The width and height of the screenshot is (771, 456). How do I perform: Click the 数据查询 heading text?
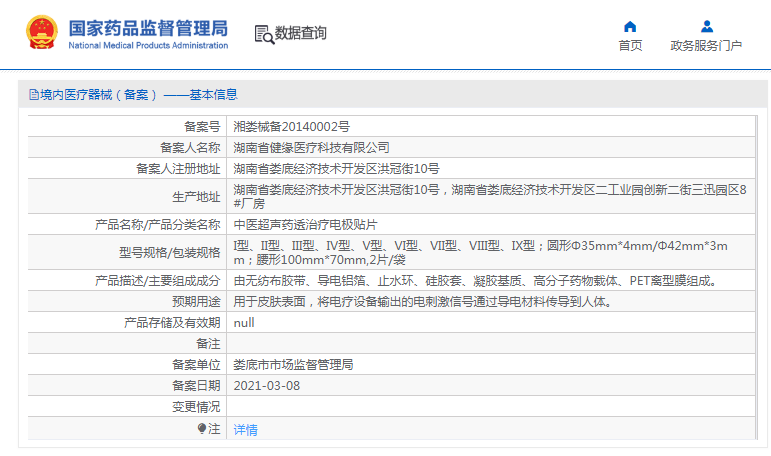(x=300, y=33)
